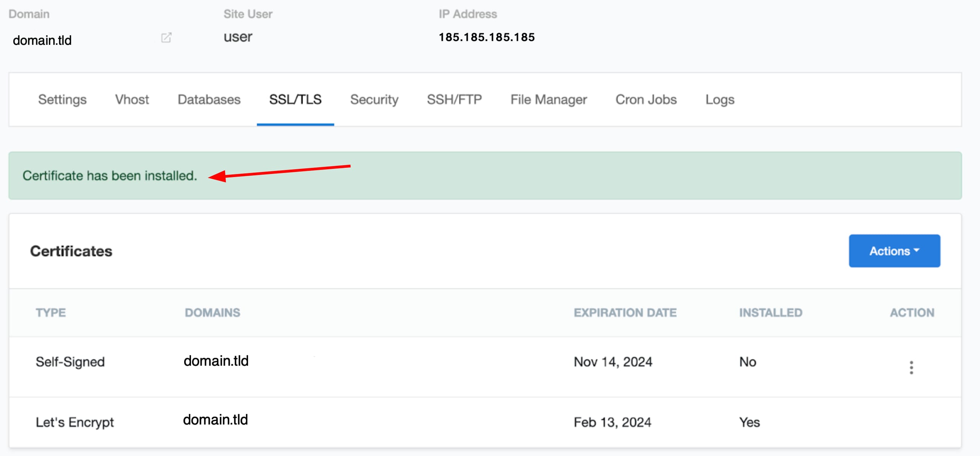Click the SSH/FTP tab

tap(455, 99)
